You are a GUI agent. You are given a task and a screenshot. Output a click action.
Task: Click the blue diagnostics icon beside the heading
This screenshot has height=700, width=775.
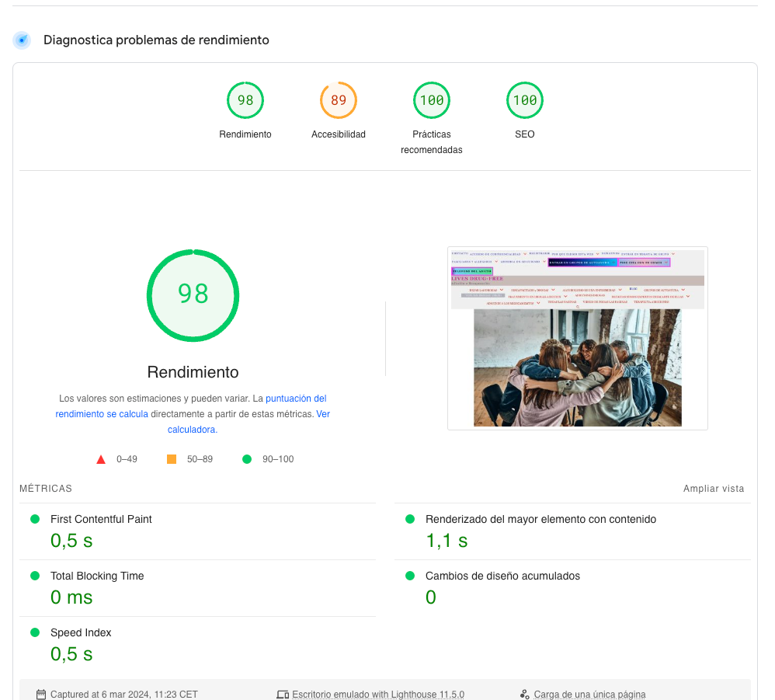[x=22, y=40]
